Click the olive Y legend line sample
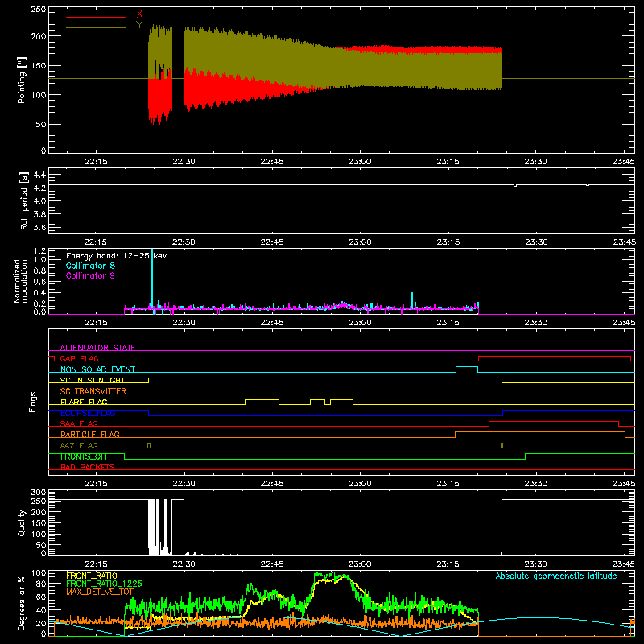The width and height of the screenshot is (644, 644). click(96, 27)
